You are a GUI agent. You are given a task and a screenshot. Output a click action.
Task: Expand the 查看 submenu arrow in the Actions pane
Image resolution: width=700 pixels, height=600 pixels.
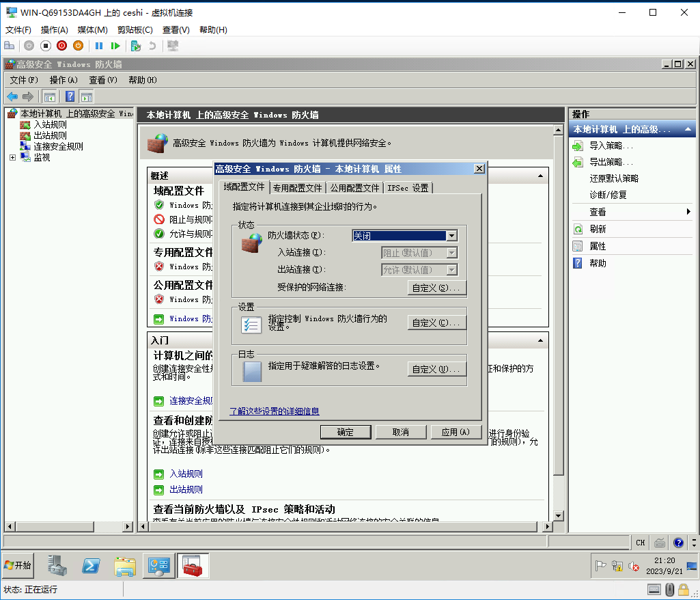coord(688,212)
